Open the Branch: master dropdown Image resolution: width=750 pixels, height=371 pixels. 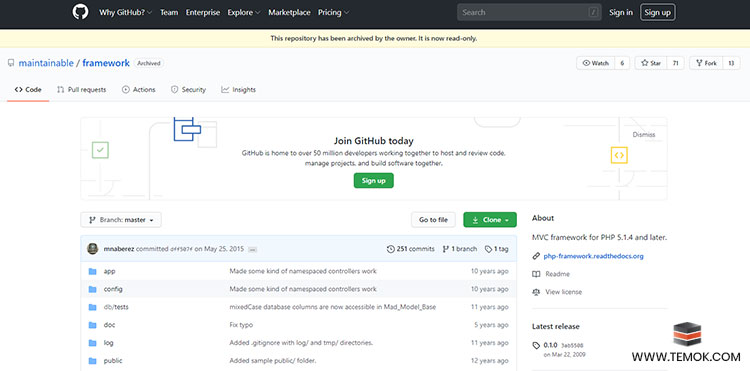pos(121,220)
